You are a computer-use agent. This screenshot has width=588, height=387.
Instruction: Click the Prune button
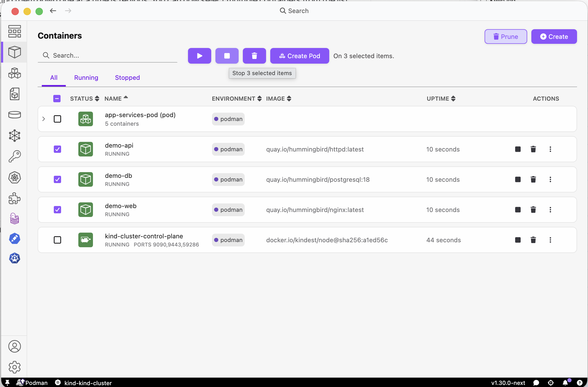coord(506,37)
